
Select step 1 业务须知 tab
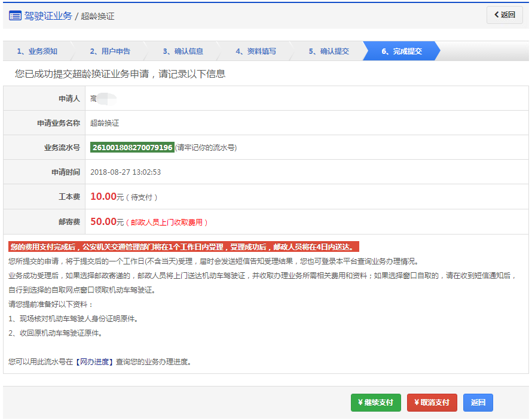37,51
